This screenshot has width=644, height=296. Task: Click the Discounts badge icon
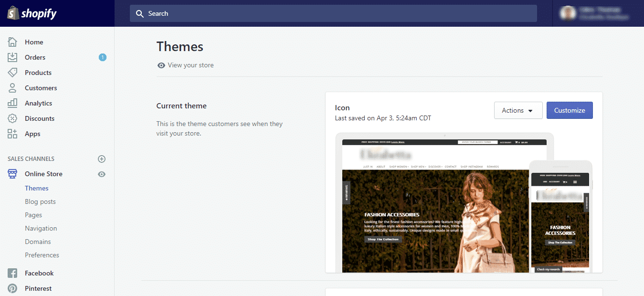[12, 118]
